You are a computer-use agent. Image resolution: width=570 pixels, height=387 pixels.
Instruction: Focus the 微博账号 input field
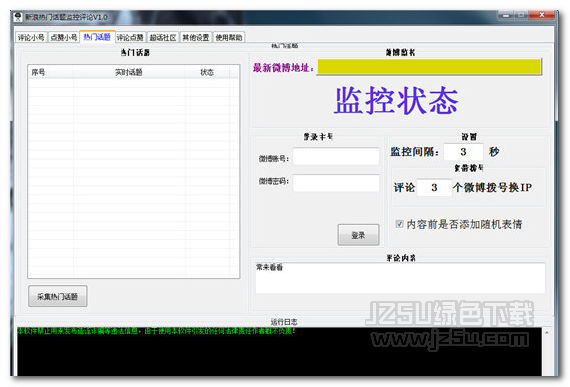click(x=336, y=157)
